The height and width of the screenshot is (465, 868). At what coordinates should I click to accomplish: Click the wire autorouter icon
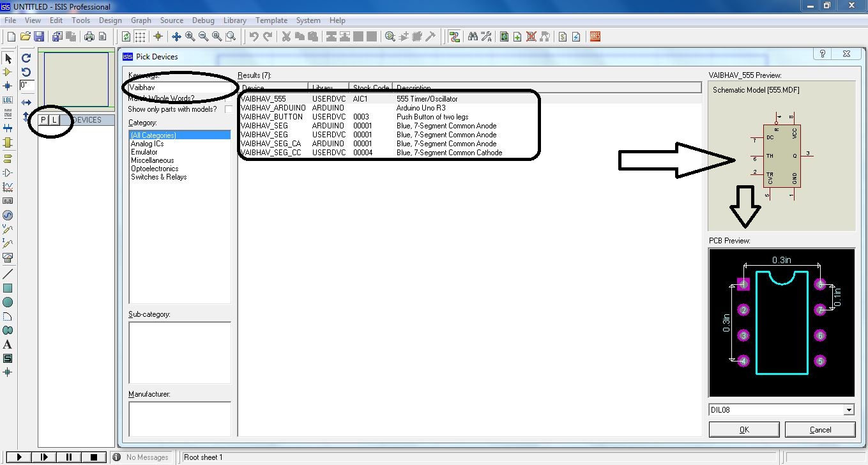[454, 36]
